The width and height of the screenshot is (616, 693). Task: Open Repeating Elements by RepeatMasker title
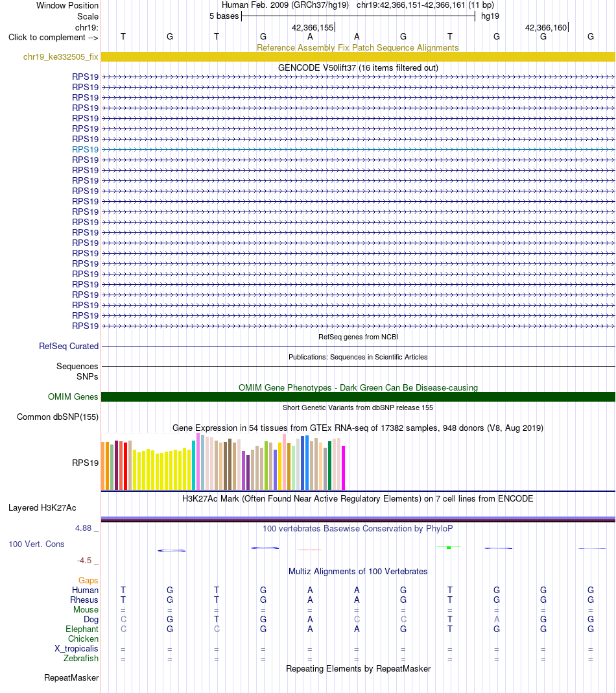(x=358, y=669)
